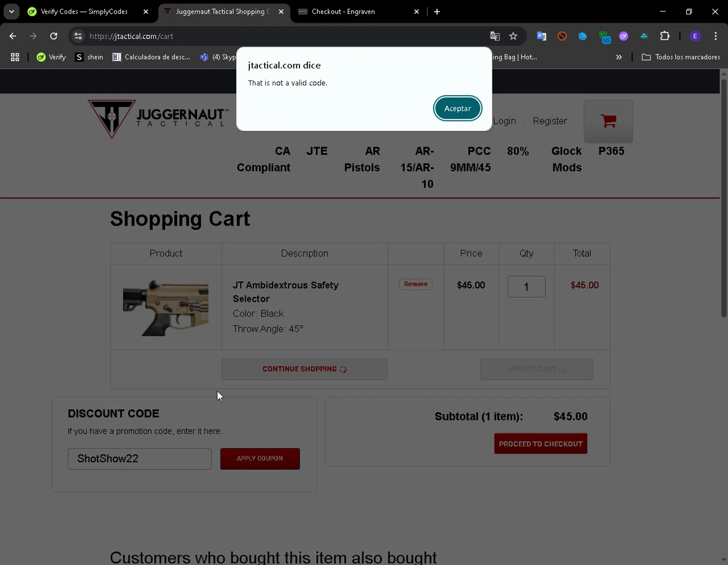Image resolution: width=728 pixels, height=565 pixels.
Task: Open the Verify bookmark
Action: pos(51,57)
